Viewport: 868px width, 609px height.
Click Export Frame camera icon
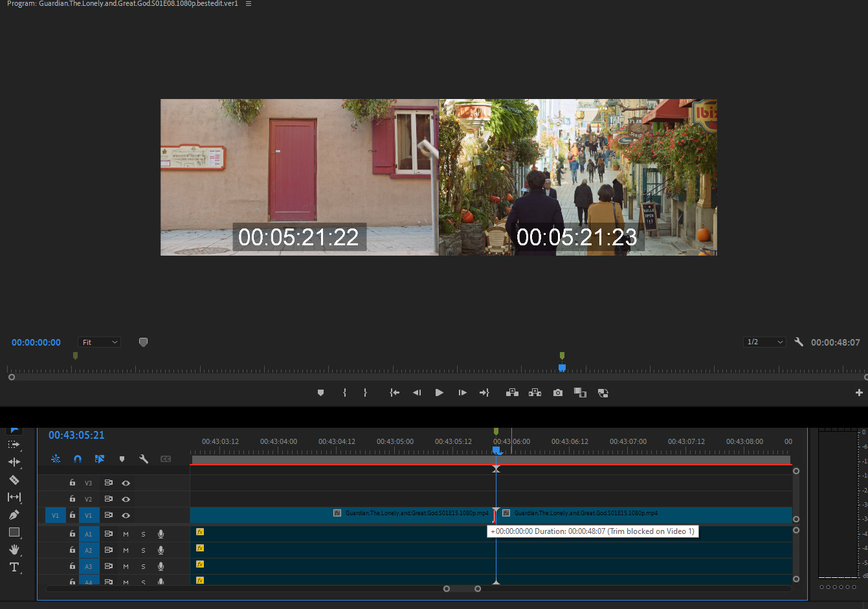tap(557, 393)
